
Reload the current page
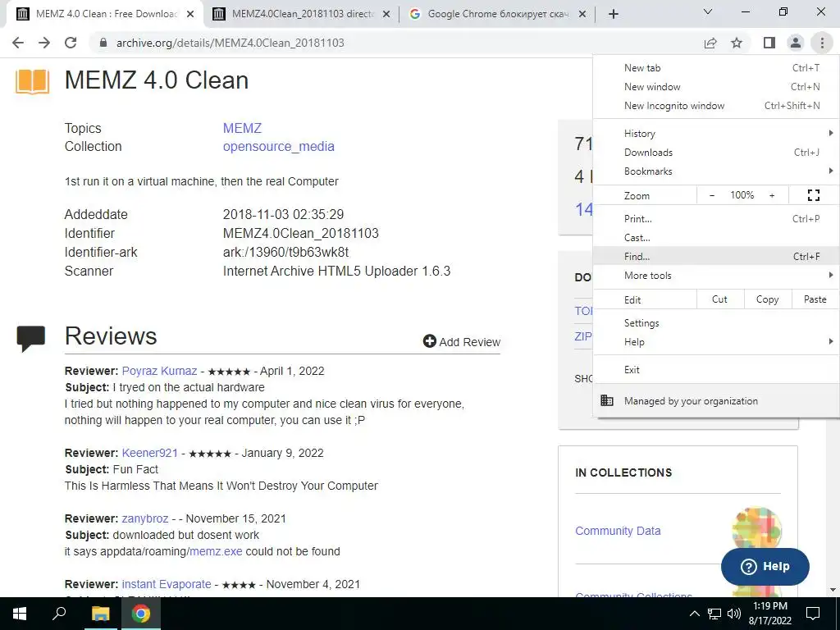click(71, 43)
